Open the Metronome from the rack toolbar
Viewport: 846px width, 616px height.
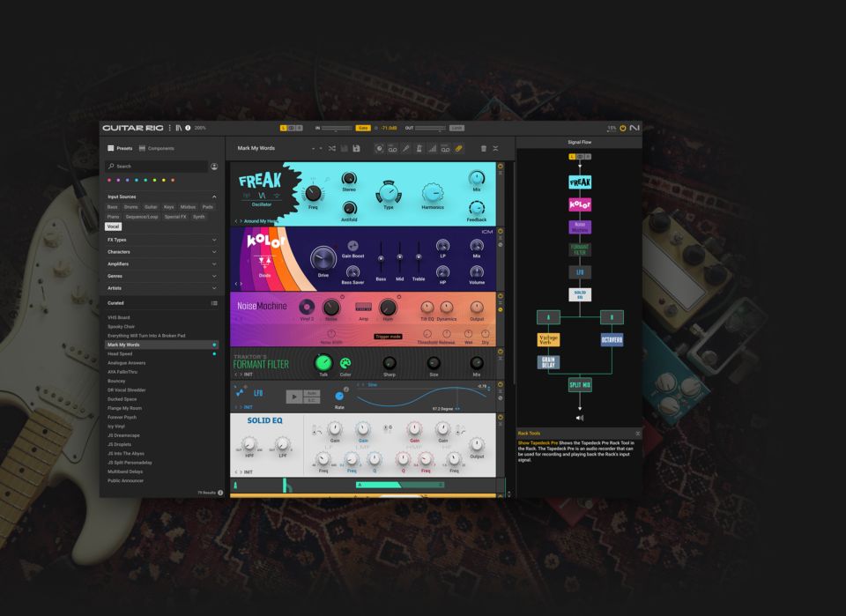click(x=419, y=149)
